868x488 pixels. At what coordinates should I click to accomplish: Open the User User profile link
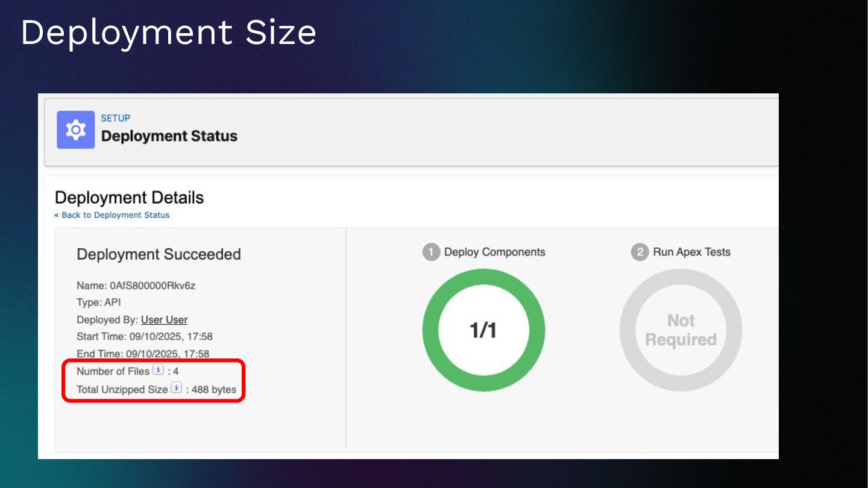pos(164,320)
